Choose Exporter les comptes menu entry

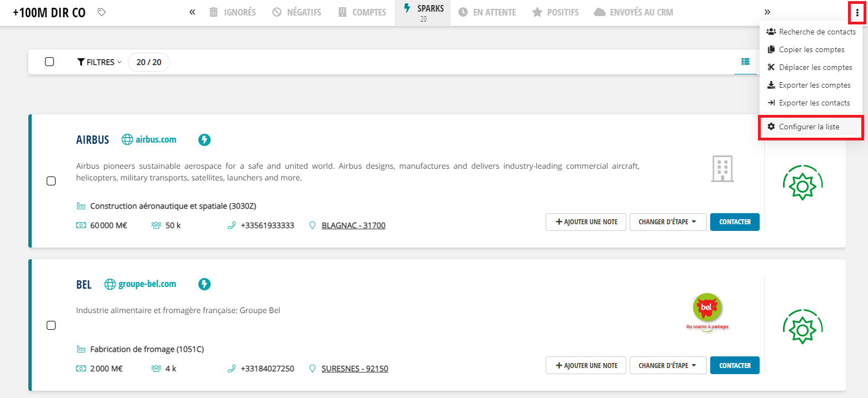click(x=811, y=85)
